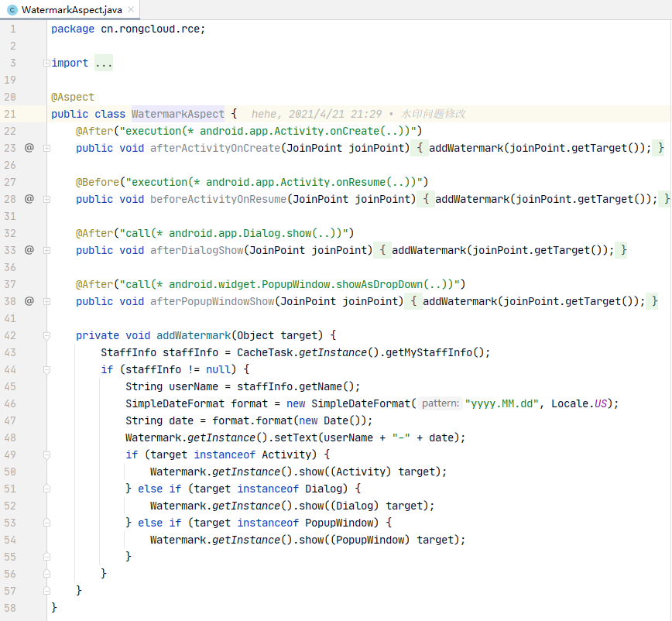The image size is (672, 621).
Task: Click line number 42 in the gutter
Action: (x=10, y=335)
